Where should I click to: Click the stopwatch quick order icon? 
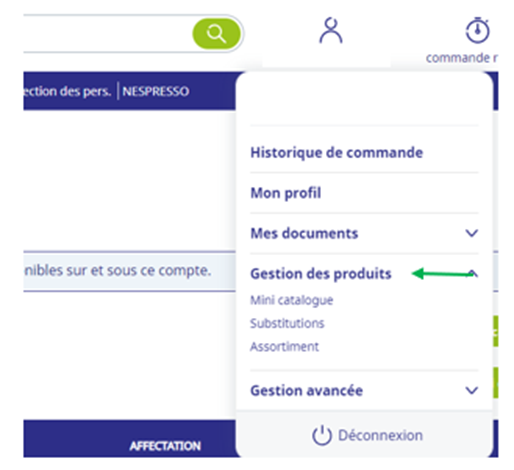[477, 30]
